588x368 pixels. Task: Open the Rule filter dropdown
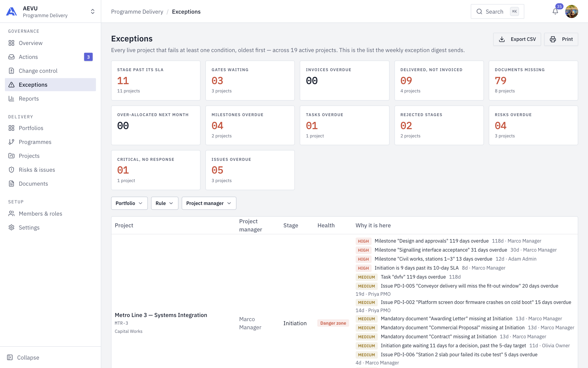pyautogui.click(x=165, y=203)
